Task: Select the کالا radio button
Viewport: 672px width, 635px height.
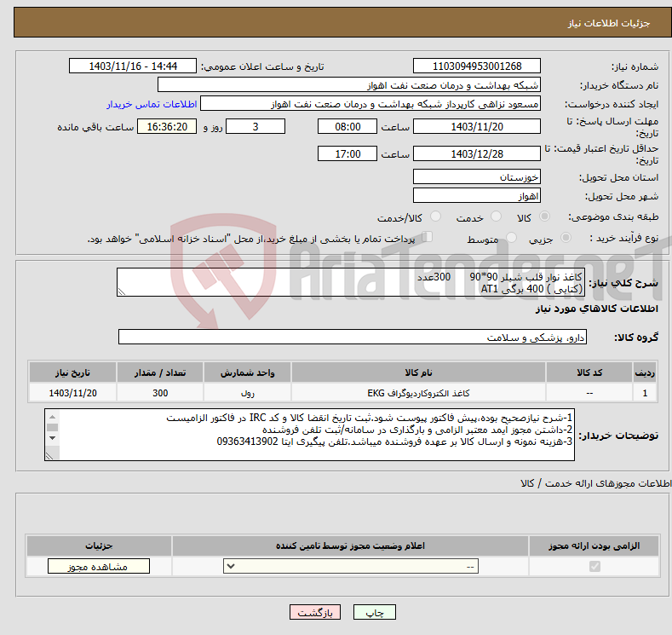Action: 544,216
